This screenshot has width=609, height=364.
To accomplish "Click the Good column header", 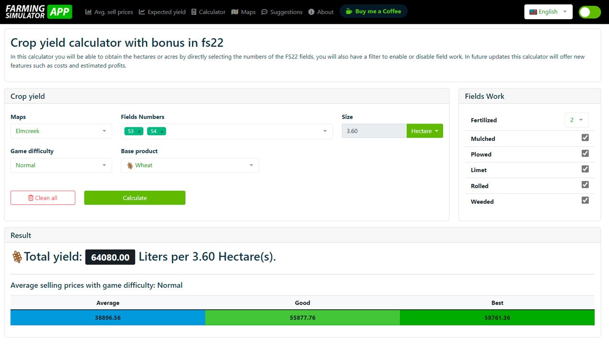I will click(x=303, y=303).
